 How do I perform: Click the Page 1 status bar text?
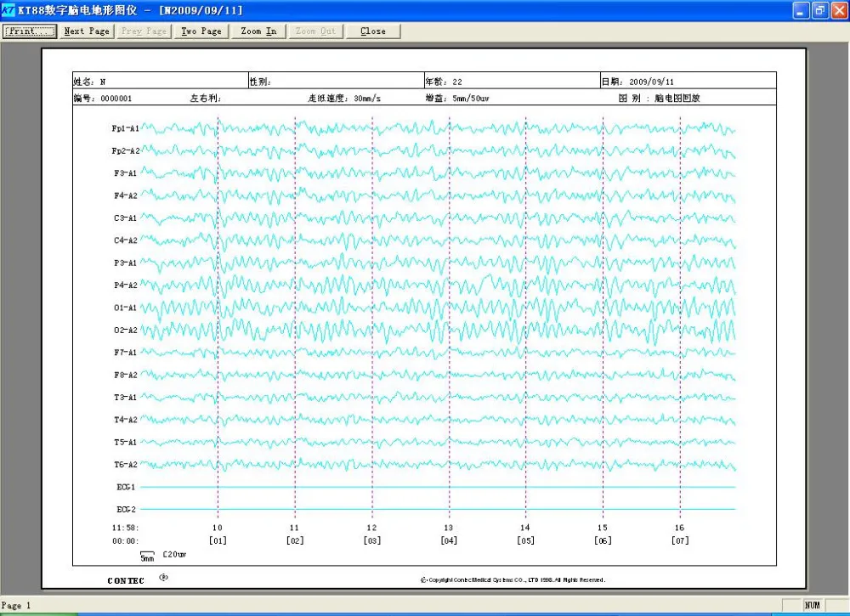pyautogui.click(x=17, y=606)
